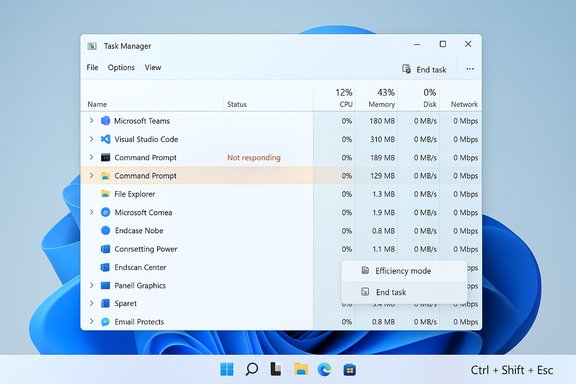Open the Options menu
The height and width of the screenshot is (384, 576).
pyautogui.click(x=121, y=67)
